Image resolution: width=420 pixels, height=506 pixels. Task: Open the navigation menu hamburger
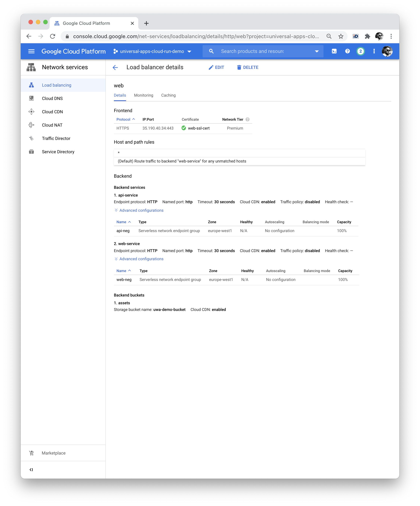[x=31, y=51]
